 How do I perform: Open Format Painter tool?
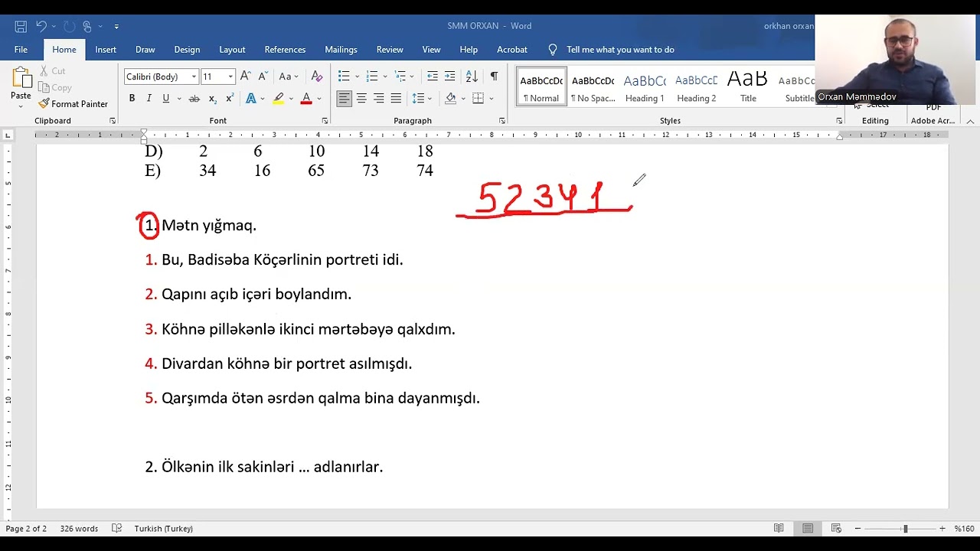tap(73, 104)
